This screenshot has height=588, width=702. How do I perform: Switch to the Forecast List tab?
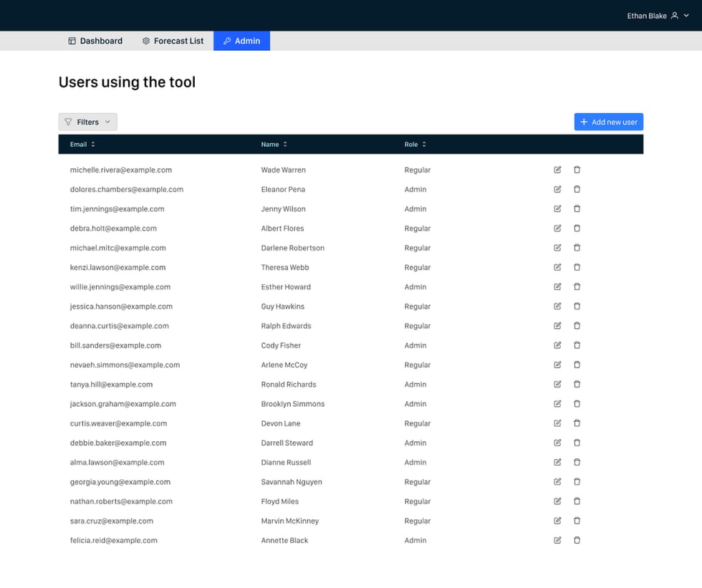(173, 41)
